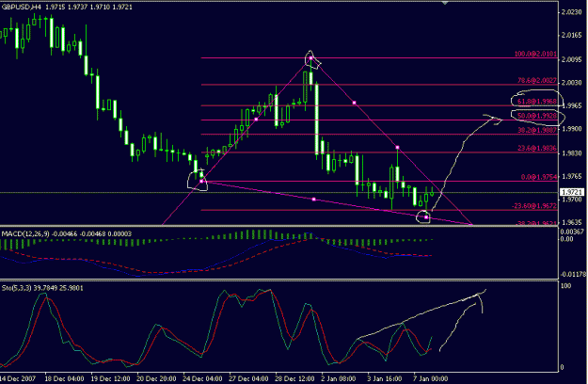Image resolution: width=588 pixels, height=384 pixels.
Task: Click the 1.9700 price axis label
Action: click(571, 200)
